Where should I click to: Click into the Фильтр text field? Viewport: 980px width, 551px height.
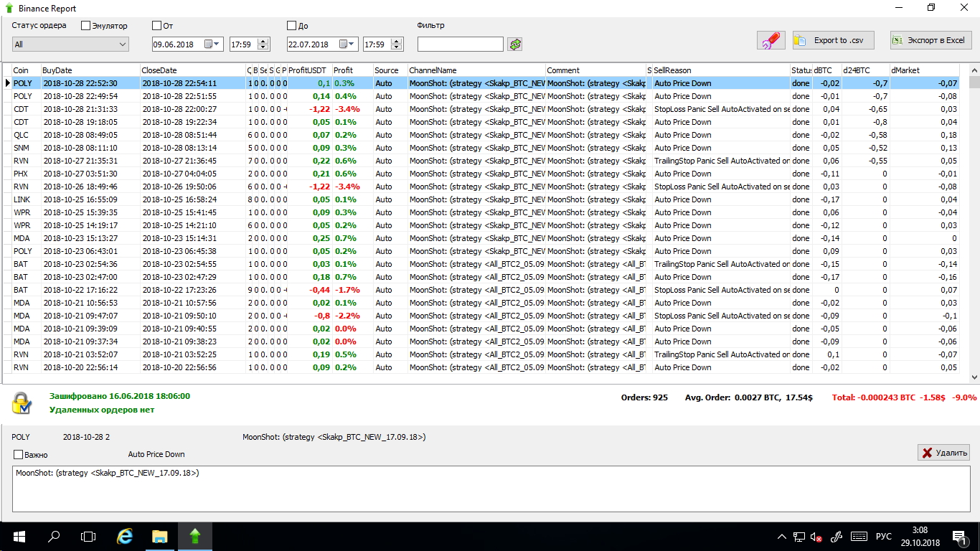pyautogui.click(x=461, y=44)
